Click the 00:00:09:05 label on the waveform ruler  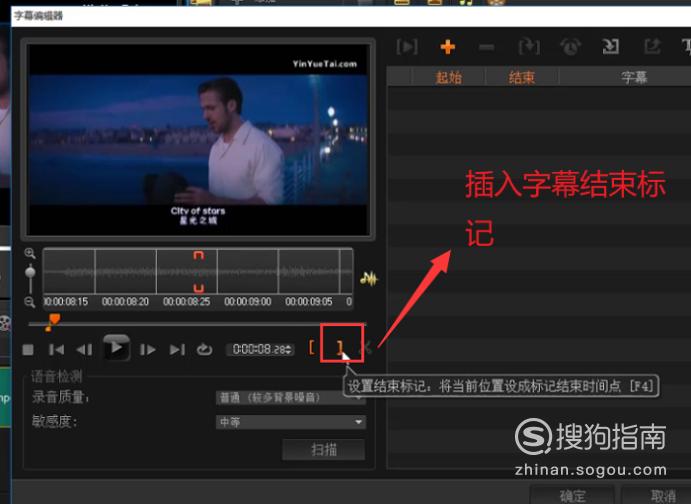coord(308,302)
